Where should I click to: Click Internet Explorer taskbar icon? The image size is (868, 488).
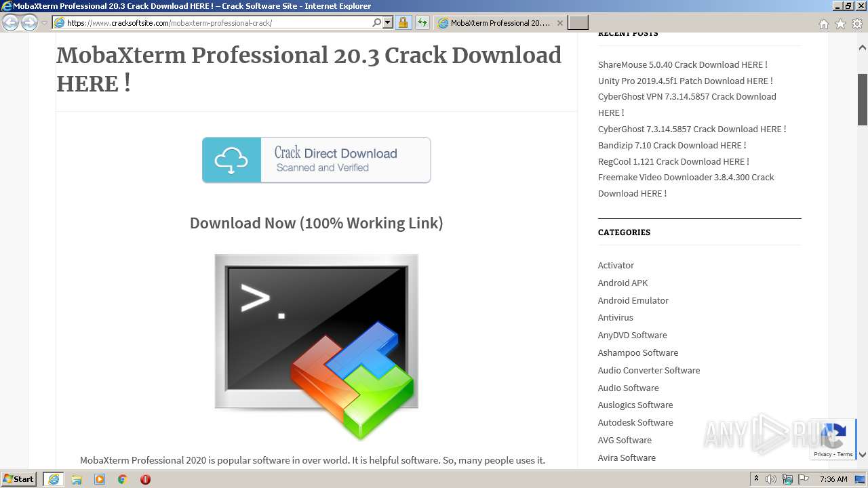pyautogui.click(x=54, y=479)
